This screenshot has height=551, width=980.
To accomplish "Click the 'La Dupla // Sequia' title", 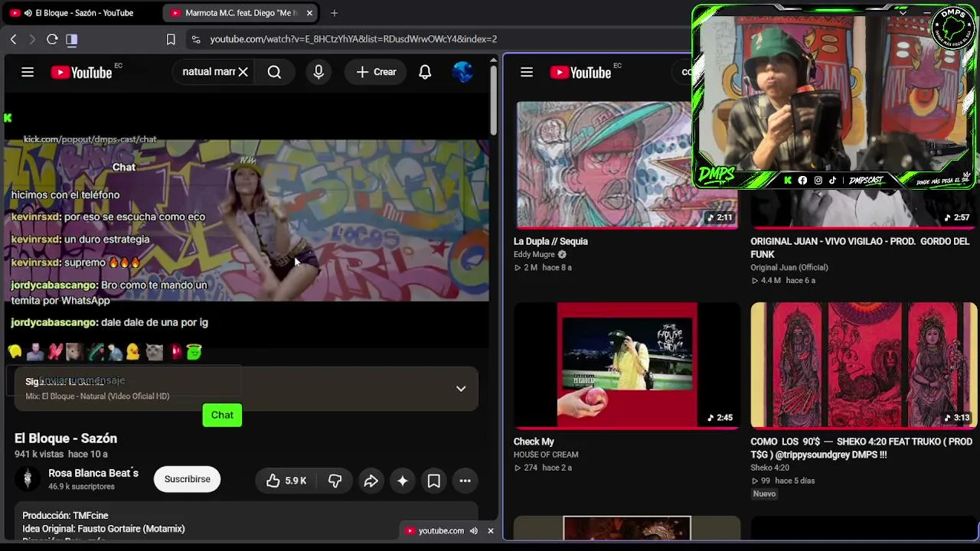I will click(x=550, y=241).
